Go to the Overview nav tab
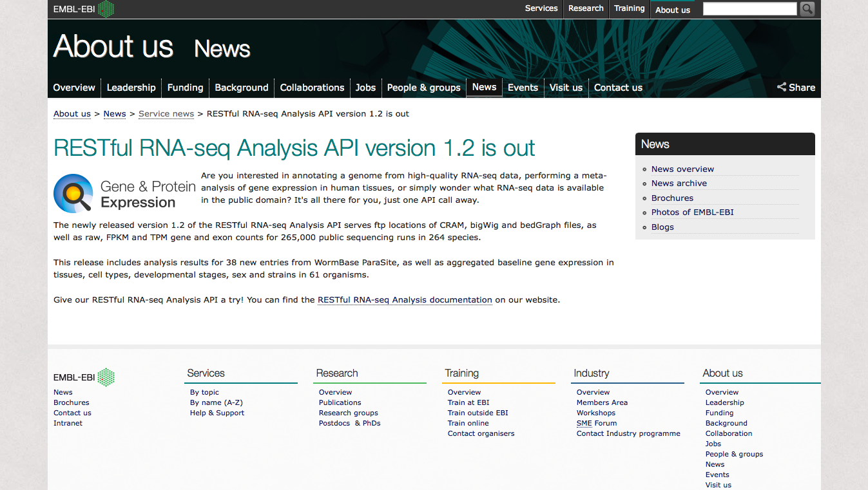 point(74,88)
